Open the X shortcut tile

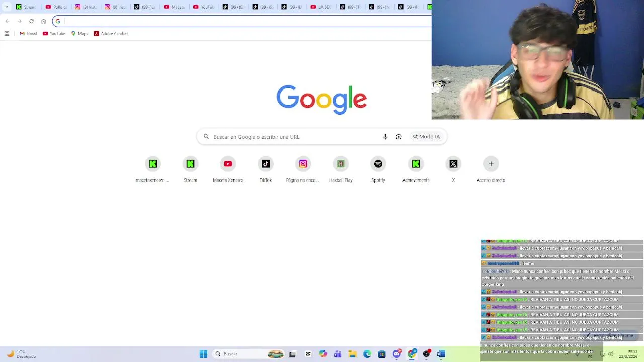point(453,169)
